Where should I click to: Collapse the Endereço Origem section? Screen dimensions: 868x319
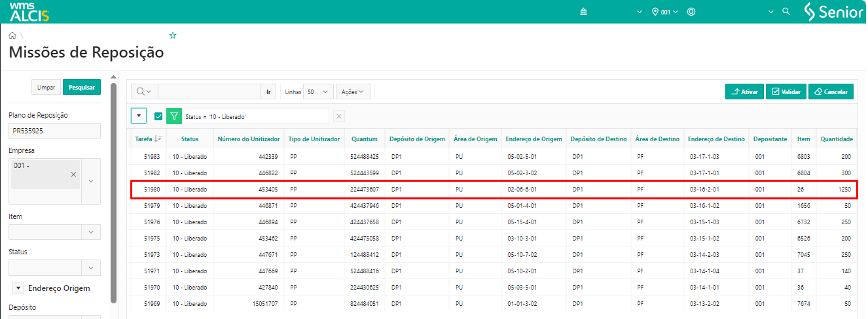18,288
